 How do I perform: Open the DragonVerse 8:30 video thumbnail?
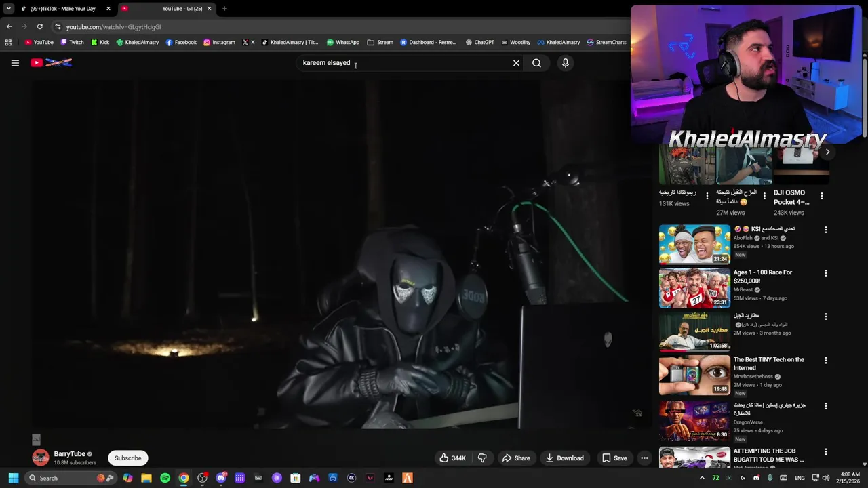tap(694, 421)
